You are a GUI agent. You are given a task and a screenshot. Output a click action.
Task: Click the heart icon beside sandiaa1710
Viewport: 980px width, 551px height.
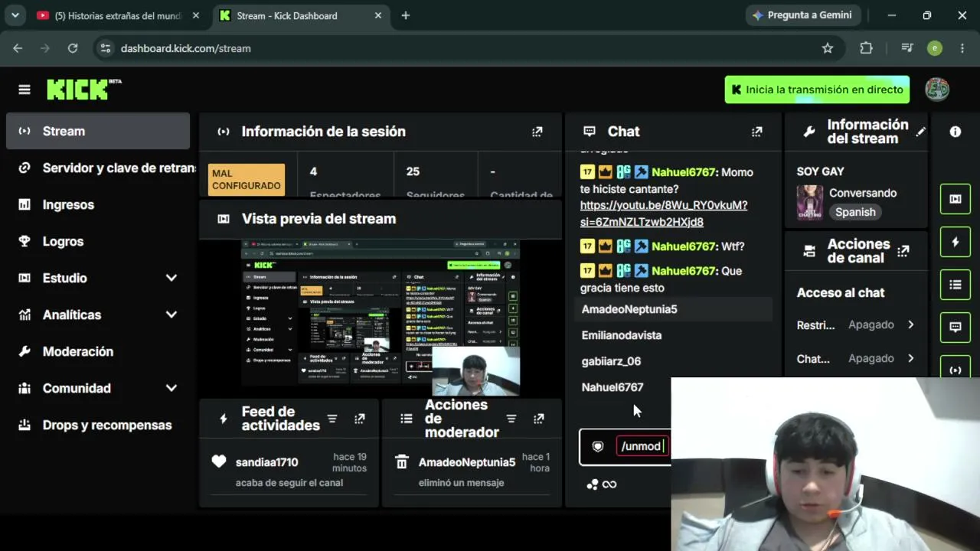click(219, 461)
